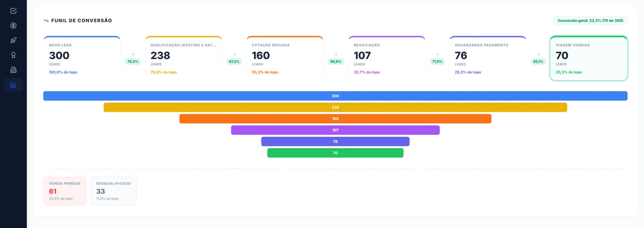Select the bar chart reports sidebar icon
Image resolution: width=644 pixels, height=228 pixels.
point(13,85)
